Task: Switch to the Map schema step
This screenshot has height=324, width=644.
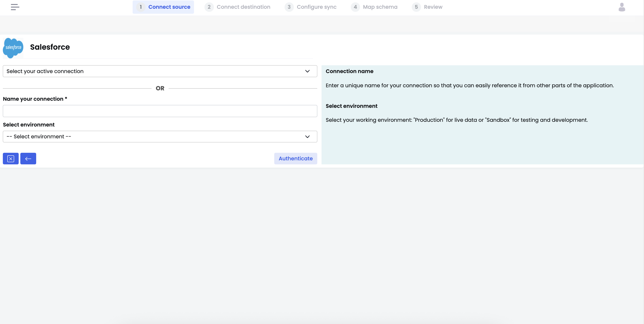Action: point(374,7)
